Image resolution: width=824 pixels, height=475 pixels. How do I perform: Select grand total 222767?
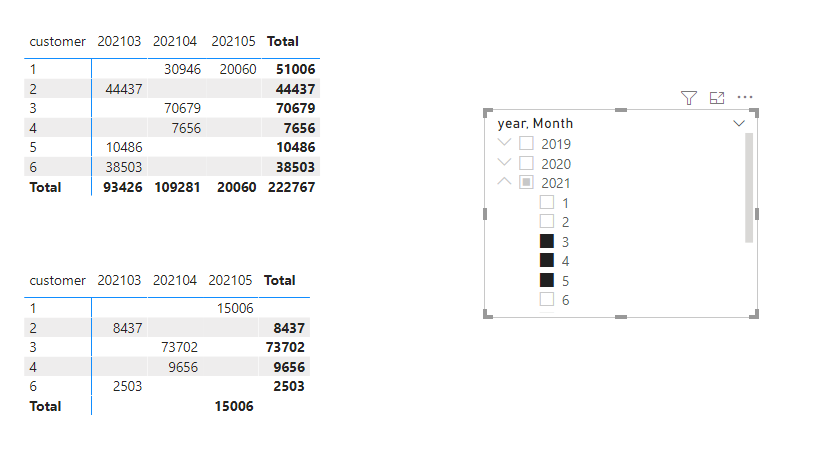coord(291,188)
